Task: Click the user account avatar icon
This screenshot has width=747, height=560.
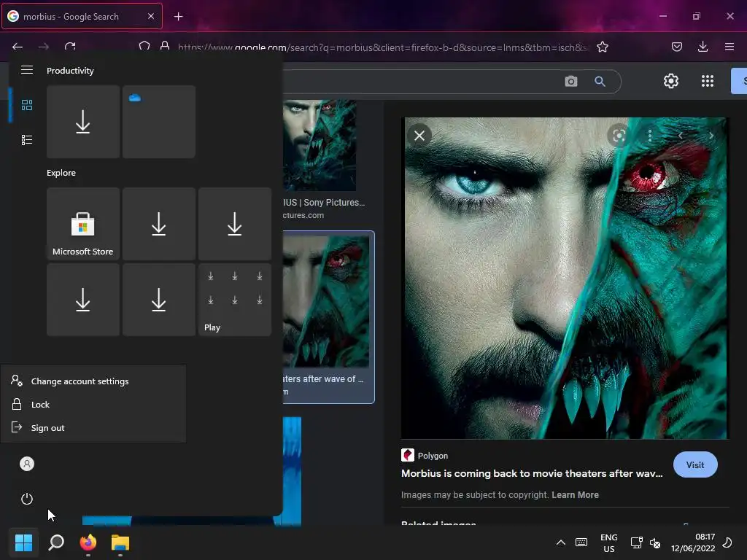Action: pyautogui.click(x=27, y=464)
